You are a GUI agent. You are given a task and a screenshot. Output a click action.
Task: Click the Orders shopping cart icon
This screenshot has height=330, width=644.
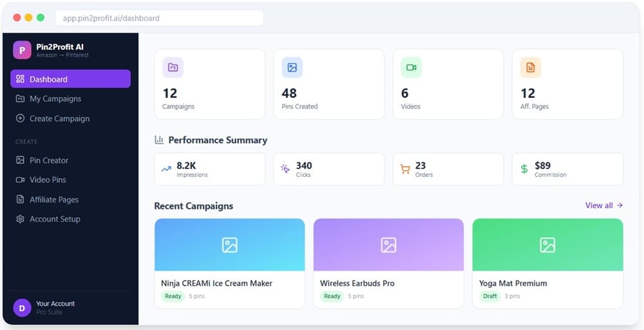point(405,169)
